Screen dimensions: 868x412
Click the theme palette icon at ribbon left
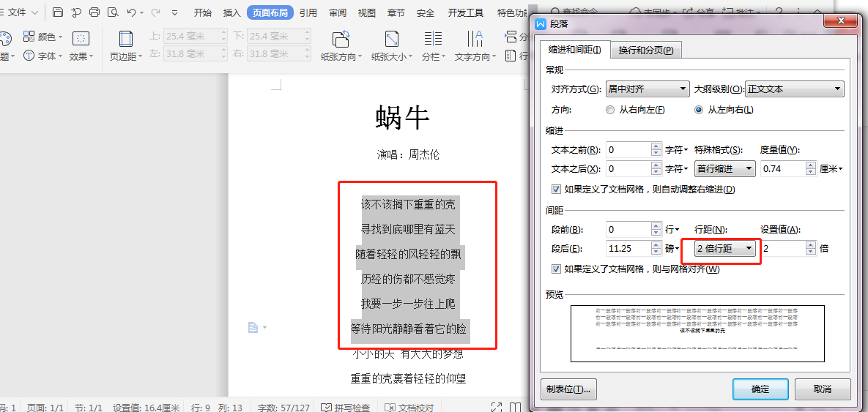point(4,39)
